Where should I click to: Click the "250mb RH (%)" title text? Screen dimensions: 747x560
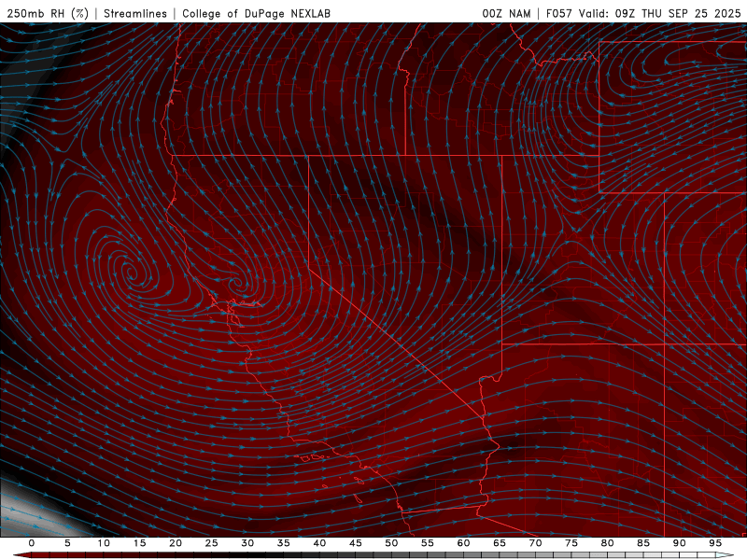click(48, 13)
